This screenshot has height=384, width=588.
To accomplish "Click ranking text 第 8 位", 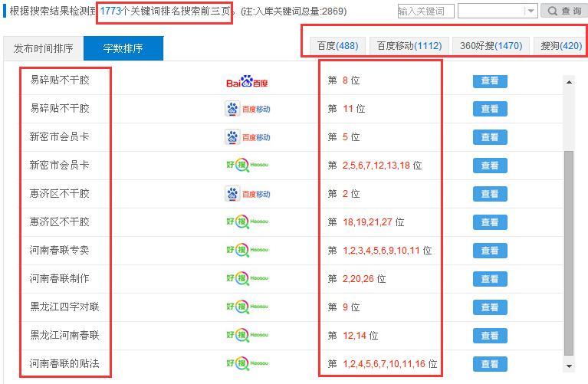I will pyautogui.click(x=343, y=80).
